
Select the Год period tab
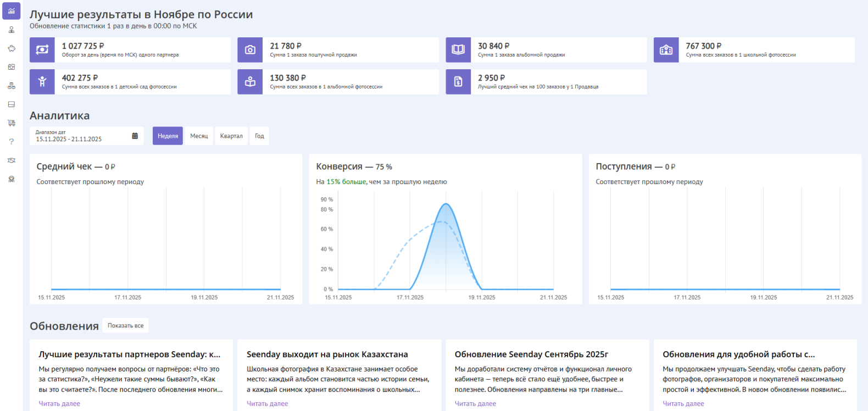click(x=259, y=136)
